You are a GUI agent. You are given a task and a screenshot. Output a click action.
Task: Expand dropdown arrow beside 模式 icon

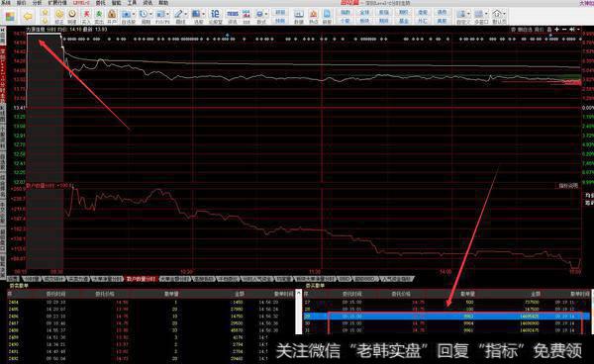pyautogui.click(x=266, y=14)
